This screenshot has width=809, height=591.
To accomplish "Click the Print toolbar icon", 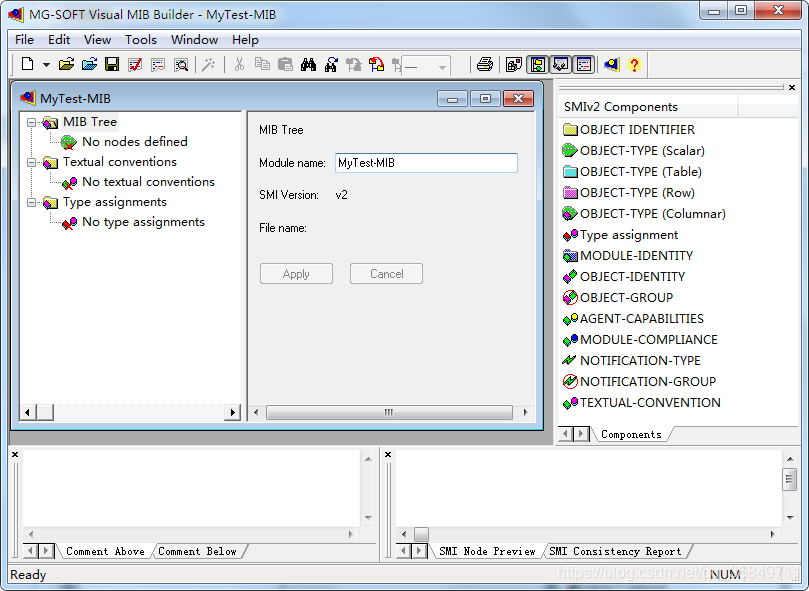I will click(485, 64).
